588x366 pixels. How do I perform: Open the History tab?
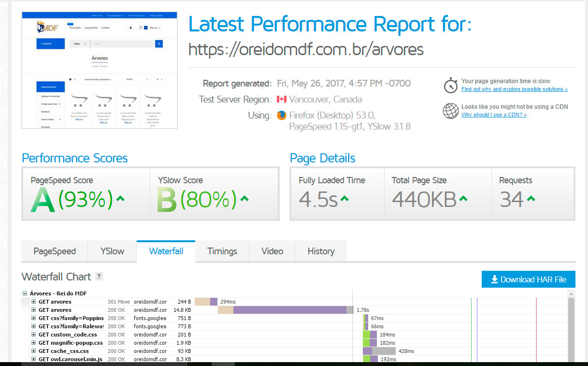tap(321, 251)
